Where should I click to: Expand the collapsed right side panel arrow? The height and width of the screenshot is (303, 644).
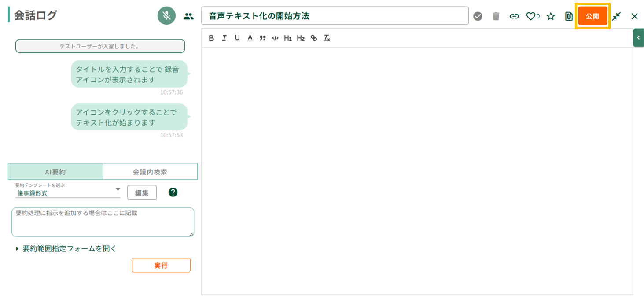point(638,38)
